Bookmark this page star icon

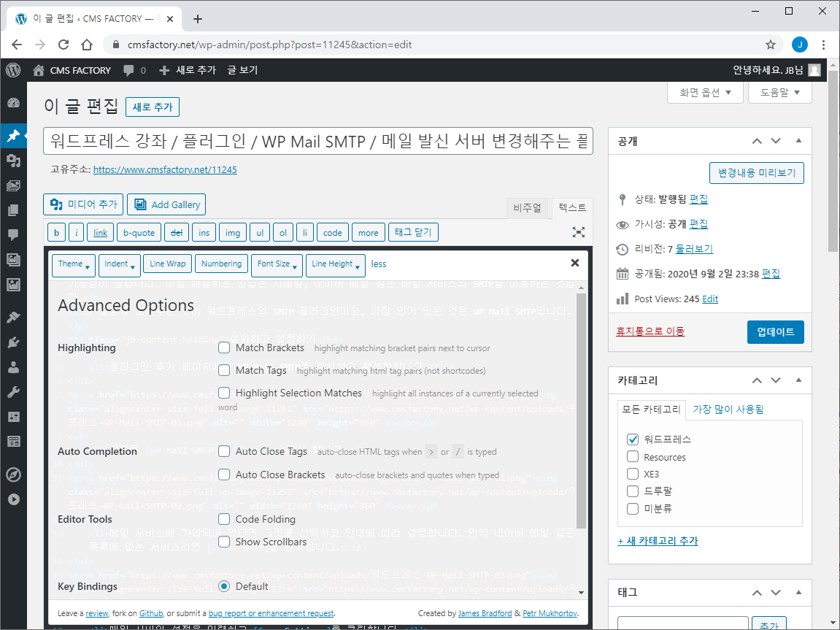tap(771, 45)
